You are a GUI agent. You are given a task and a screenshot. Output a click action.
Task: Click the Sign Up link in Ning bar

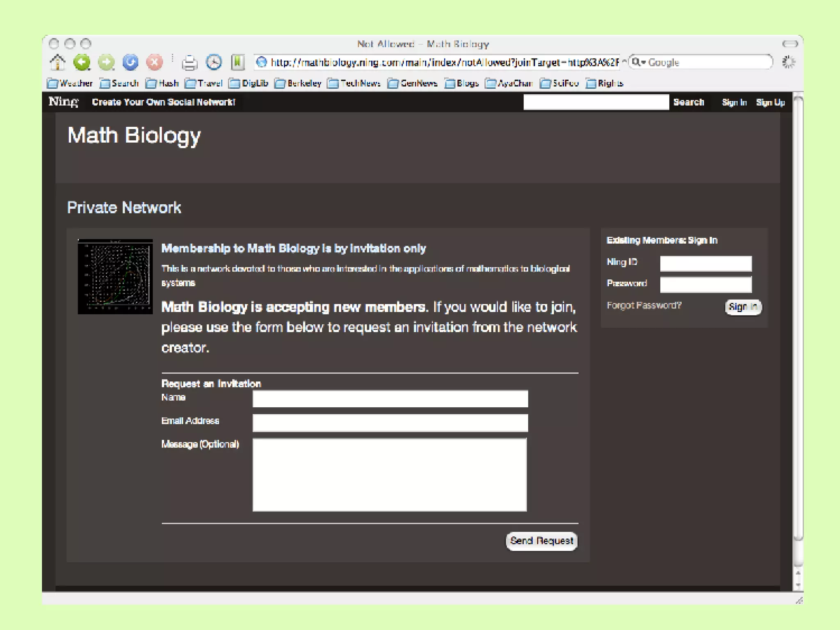tap(770, 103)
